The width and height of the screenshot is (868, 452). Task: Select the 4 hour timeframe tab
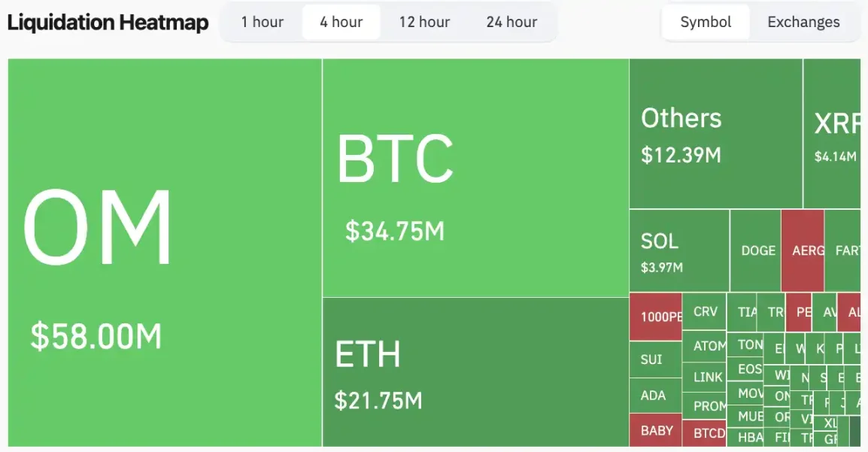[341, 22]
